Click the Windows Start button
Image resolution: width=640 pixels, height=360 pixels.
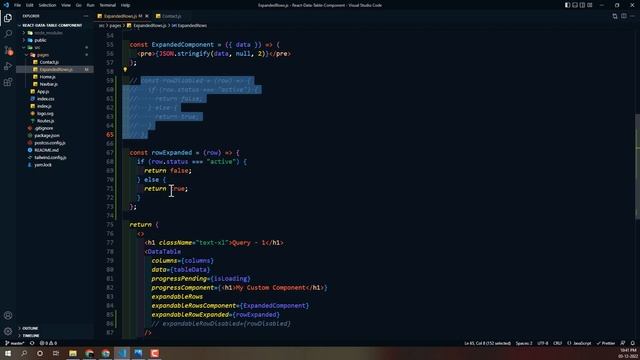8,353
